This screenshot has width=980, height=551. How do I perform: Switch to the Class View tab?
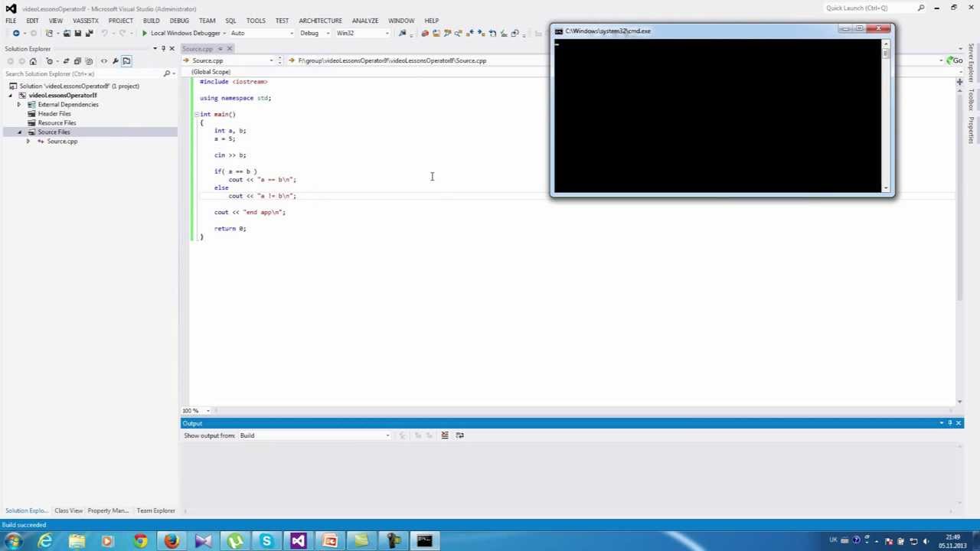(x=68, y=510)
